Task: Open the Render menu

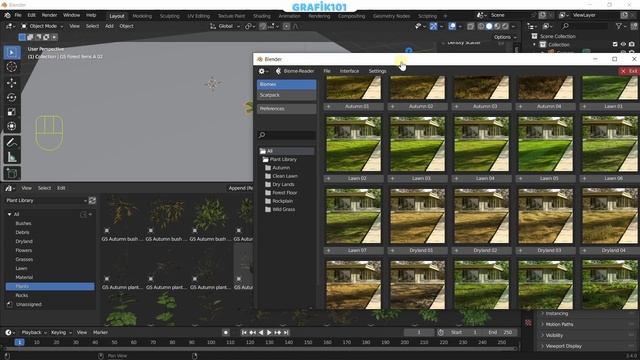Action: [x=49, y=15]
